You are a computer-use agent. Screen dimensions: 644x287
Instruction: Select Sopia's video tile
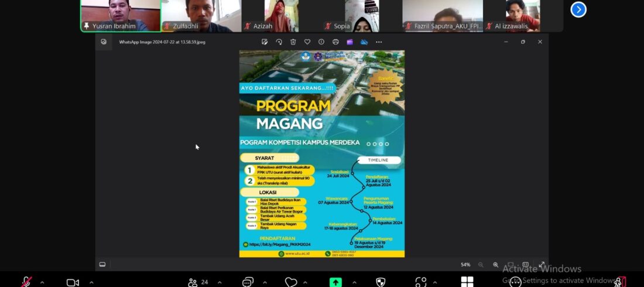tap(362, 16)
